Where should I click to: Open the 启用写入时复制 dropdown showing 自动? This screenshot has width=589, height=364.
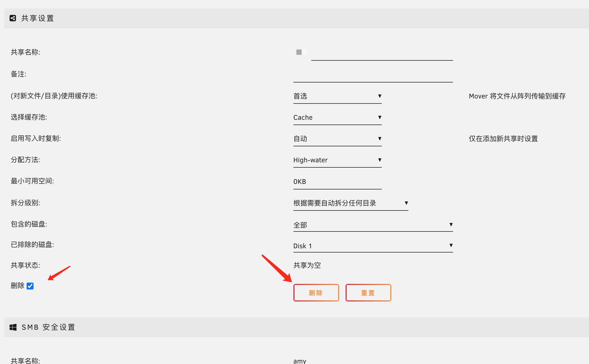(337, 139)
